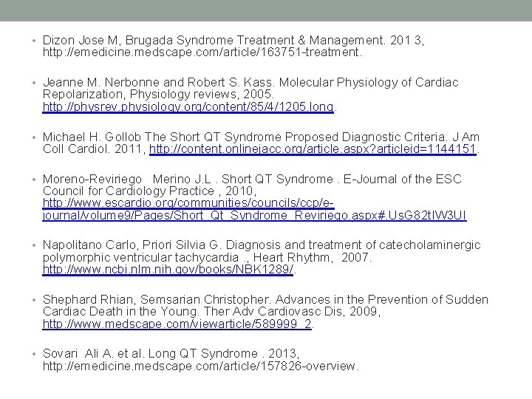Click the text 'Brugada Syndrome Treatment & Management'
Image resolution: width=532 pixels, height=399 pixels.
coord(254,41)
